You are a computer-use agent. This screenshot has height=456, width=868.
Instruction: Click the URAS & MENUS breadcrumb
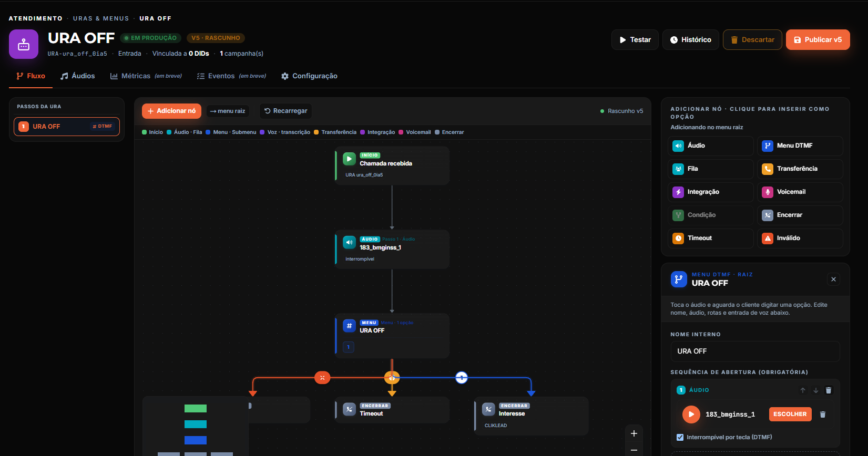tap(101, 18)
